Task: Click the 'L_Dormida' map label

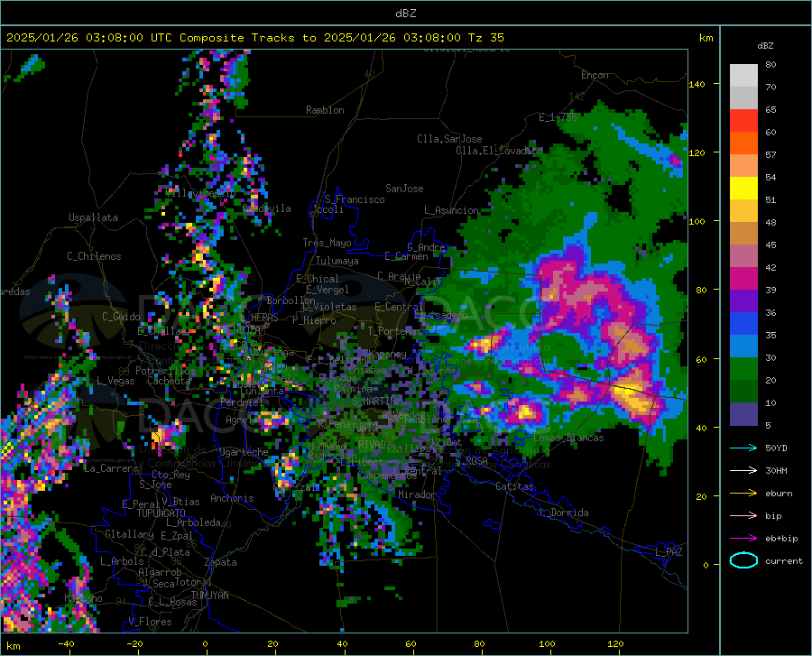Action: [x=564, y=513]
